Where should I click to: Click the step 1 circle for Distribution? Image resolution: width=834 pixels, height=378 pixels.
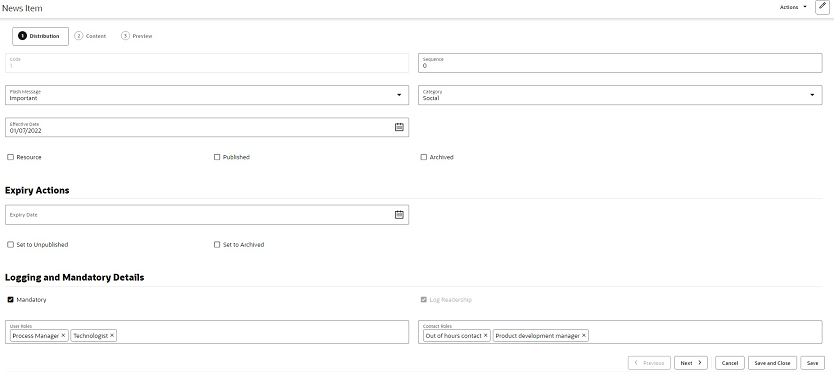(x=22, y=36)
